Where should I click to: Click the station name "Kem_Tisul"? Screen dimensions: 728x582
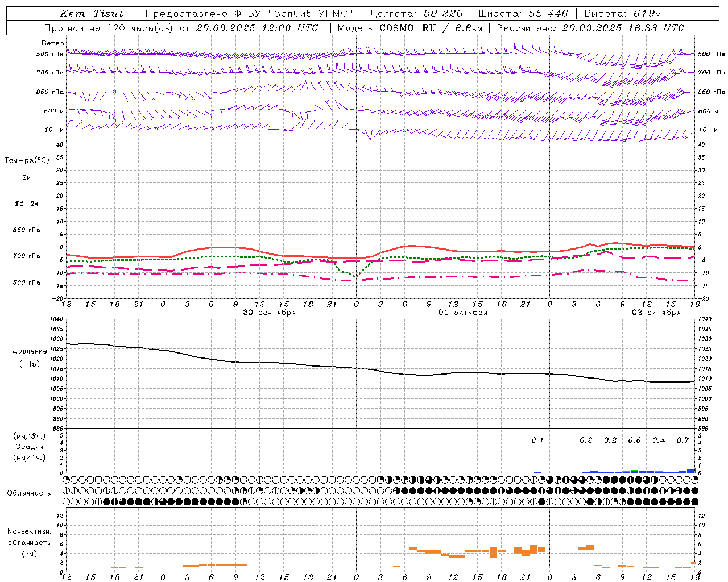click(91, 14)
